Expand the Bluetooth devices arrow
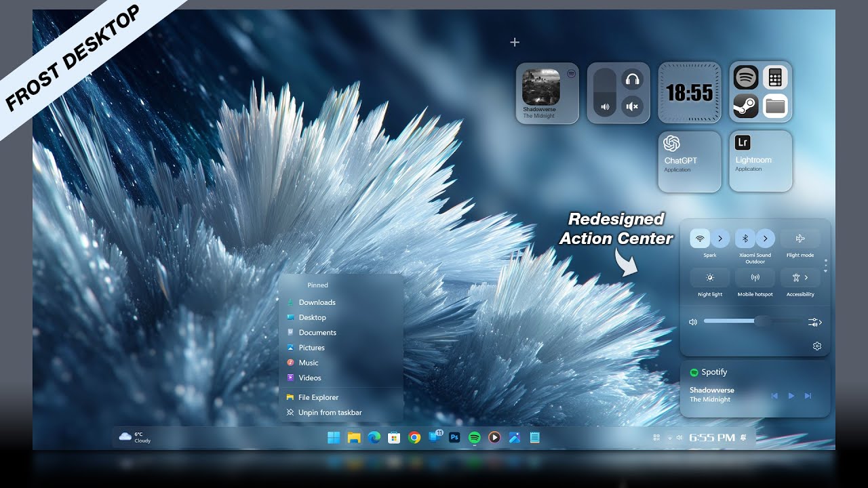 click(765, 239)
